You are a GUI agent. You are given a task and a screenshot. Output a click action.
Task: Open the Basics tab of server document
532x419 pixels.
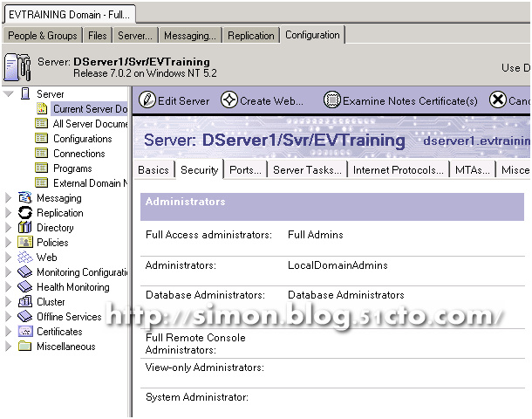coord(153,169)
